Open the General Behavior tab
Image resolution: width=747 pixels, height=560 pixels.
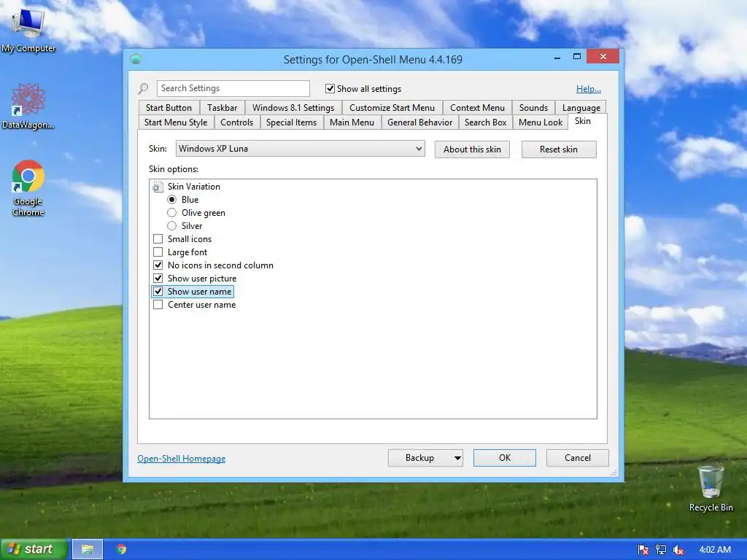click(x=419, y=122)
